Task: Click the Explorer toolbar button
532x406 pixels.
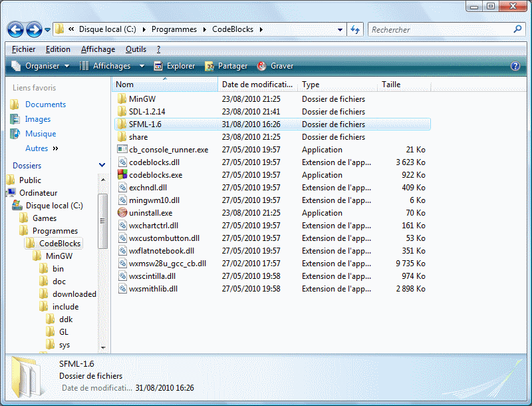Action: click(174, 66)
